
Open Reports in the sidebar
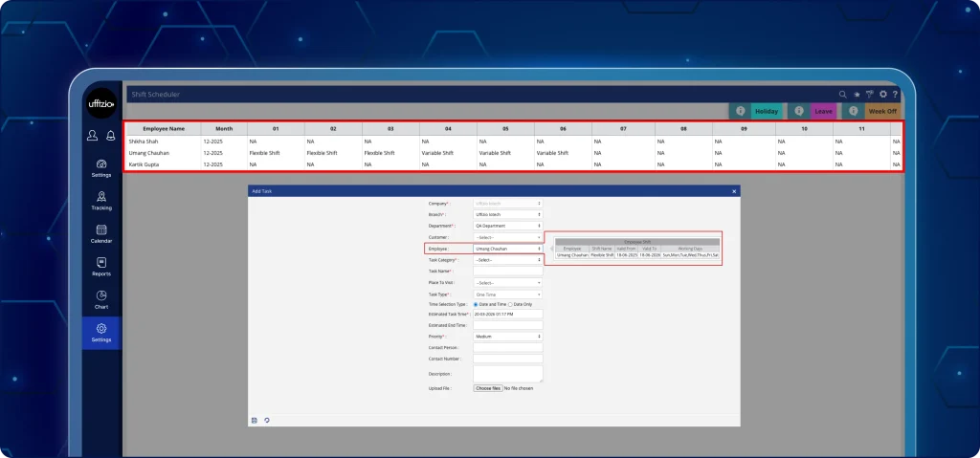101,268
